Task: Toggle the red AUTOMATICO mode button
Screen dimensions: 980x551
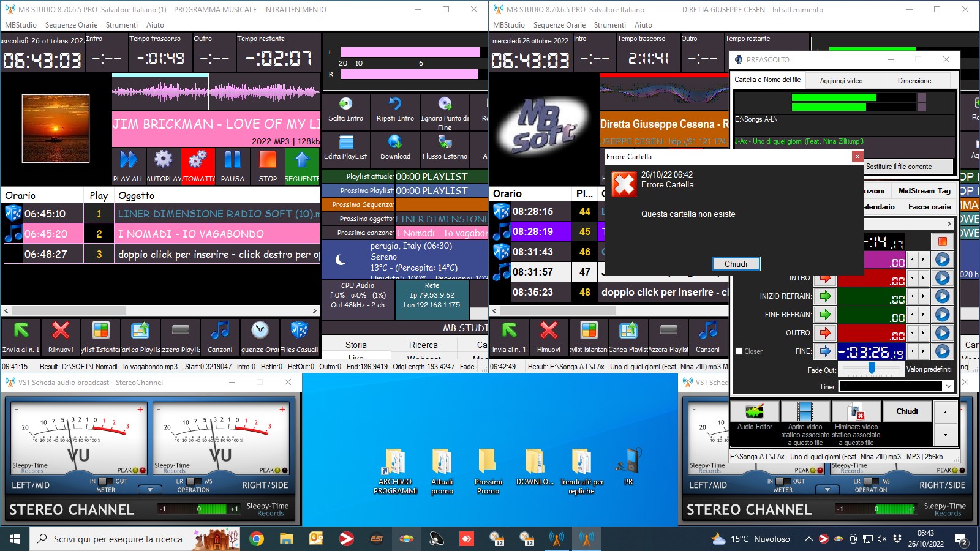Action: 198,166
